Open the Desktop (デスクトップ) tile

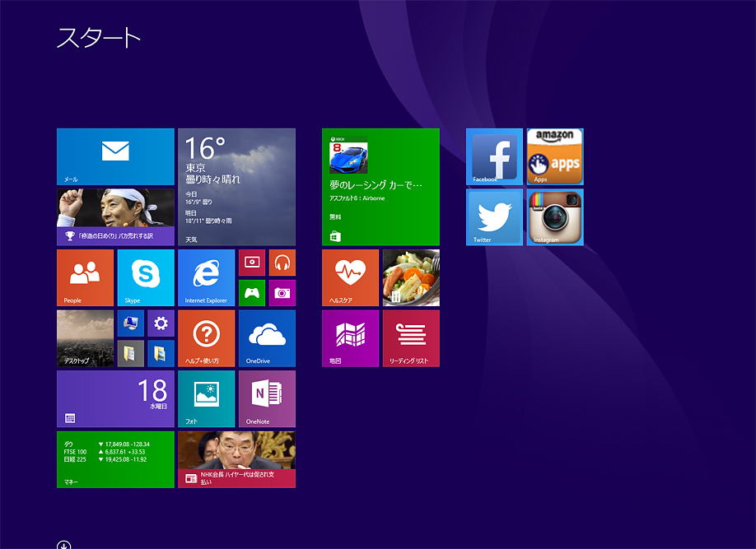point(86,338)
